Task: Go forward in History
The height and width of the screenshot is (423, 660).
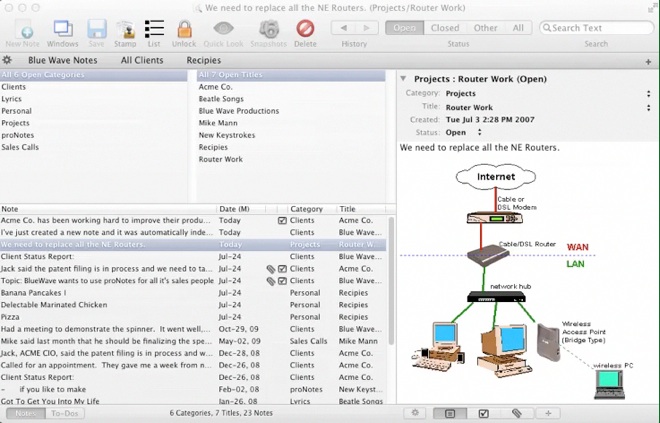Action: pyautogui.click(x=366, y=28)
